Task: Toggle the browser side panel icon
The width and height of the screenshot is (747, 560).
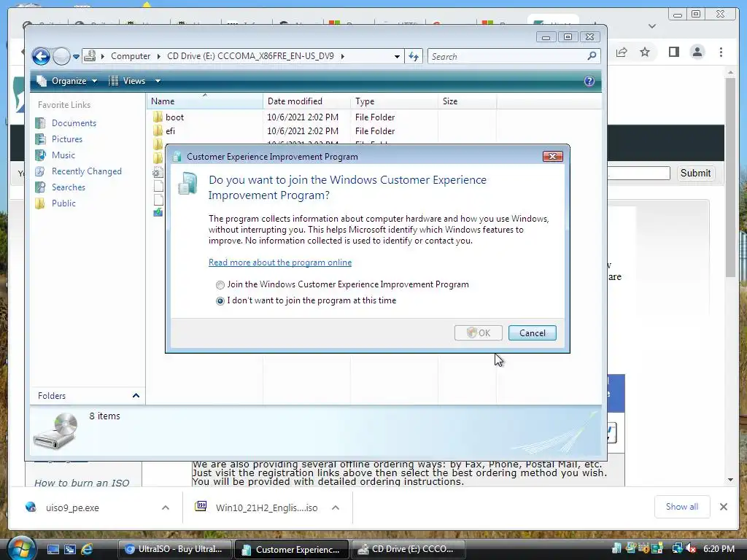Action: coord(673,52)
